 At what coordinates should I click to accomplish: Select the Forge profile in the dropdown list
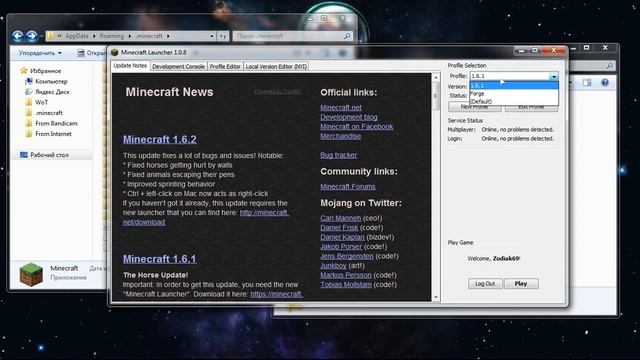tap(514, 93)
